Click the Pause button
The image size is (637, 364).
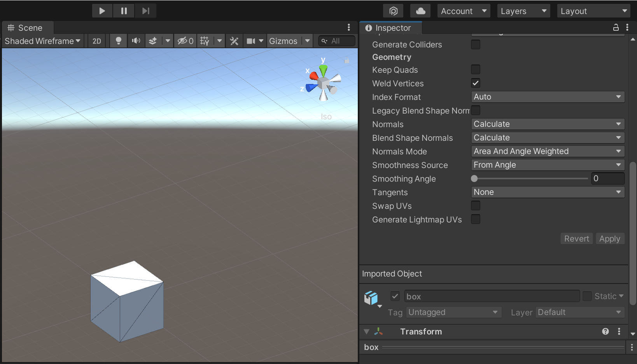click(x=124, y=10)
